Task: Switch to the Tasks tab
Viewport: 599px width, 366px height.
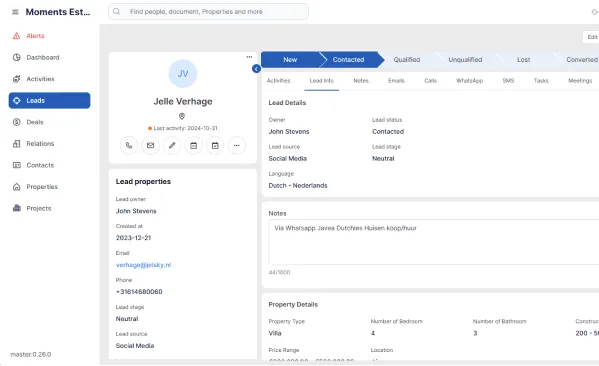Action: pos(541,81)
